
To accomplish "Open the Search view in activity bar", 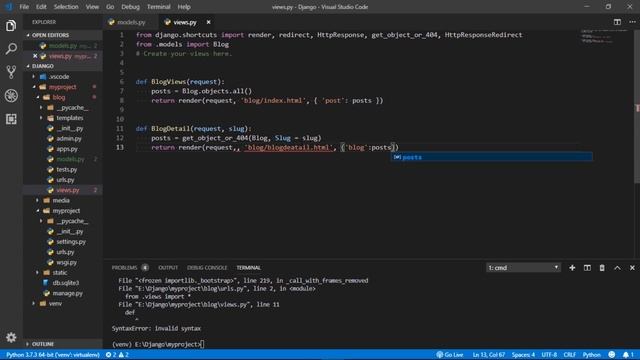I will point(11,49).
